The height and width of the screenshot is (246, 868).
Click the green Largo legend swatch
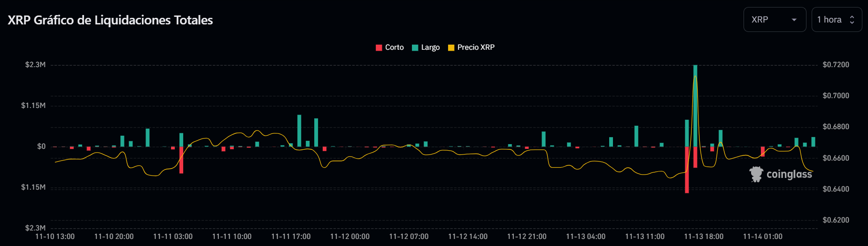(415, 48)
